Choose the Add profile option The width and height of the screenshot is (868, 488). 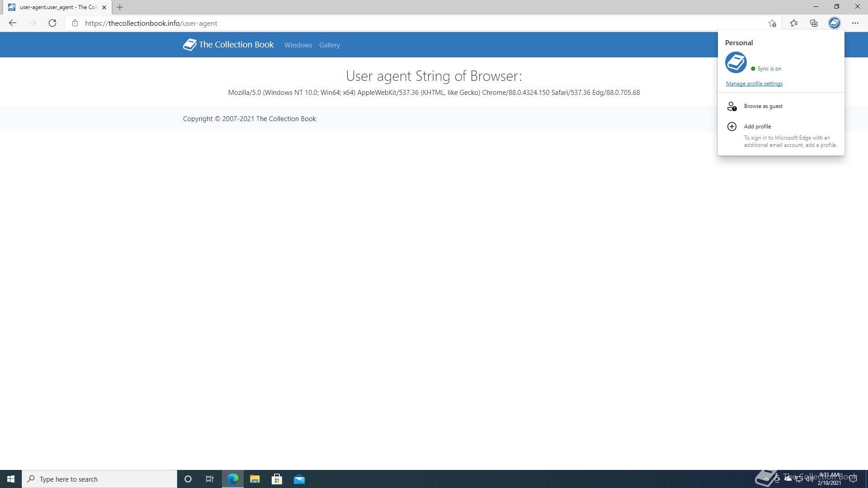click(757, 127)
